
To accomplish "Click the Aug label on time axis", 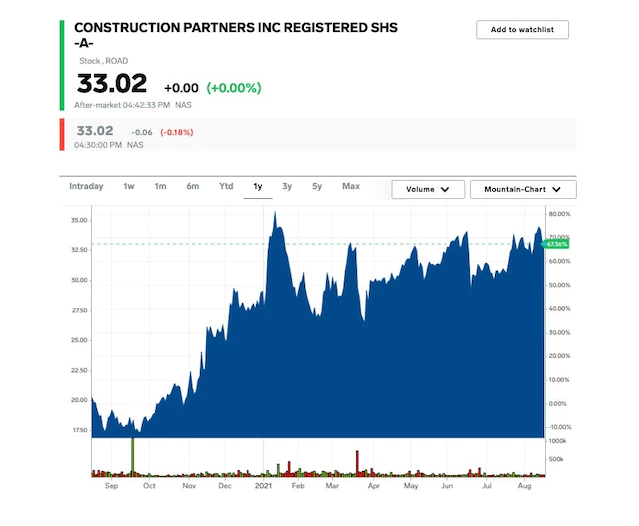I will [524, 486].
